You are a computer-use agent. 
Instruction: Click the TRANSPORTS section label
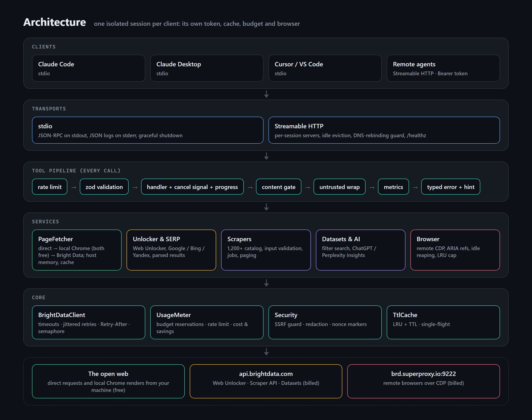coord(49,109)
